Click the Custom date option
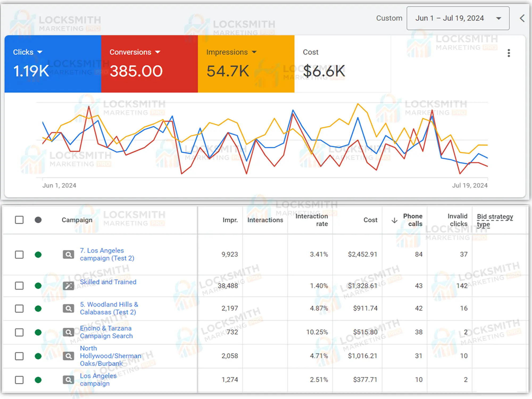The image size is (532, 399). coord(389,18)
